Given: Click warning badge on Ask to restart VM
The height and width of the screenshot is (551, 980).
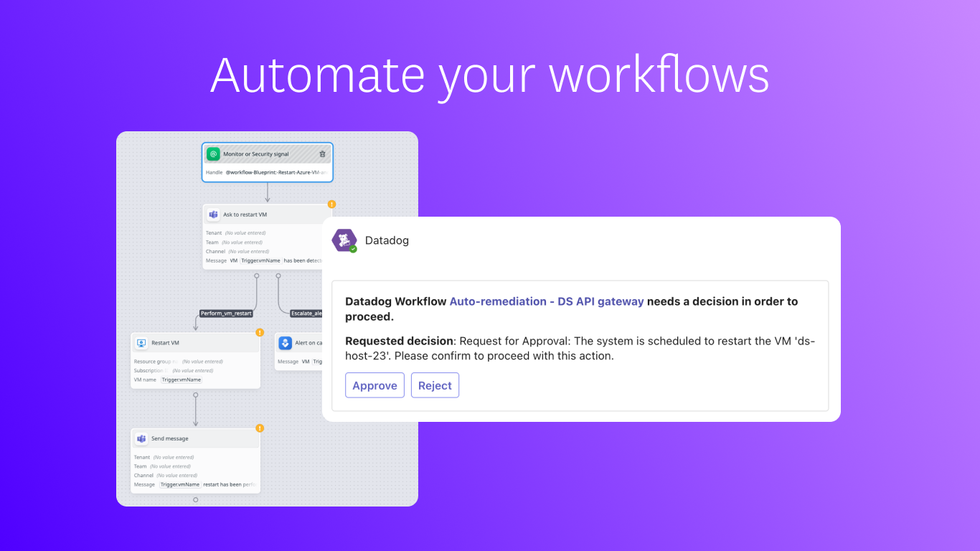Looking at the screenshot, I should [x=331, y=204].
